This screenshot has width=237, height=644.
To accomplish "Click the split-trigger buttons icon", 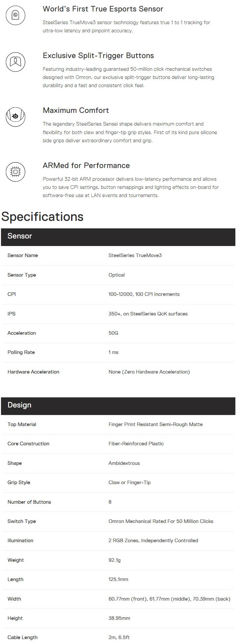I will [15, 61].
